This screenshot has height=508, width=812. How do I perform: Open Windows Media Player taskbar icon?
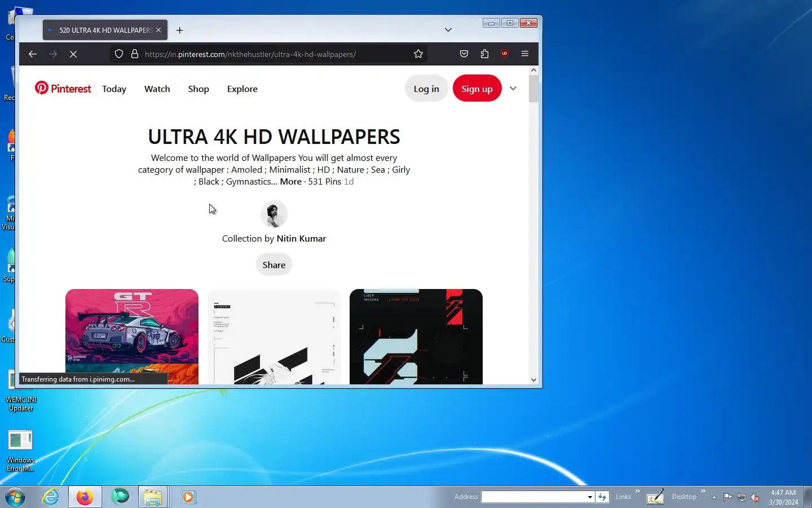click(188, 497)
